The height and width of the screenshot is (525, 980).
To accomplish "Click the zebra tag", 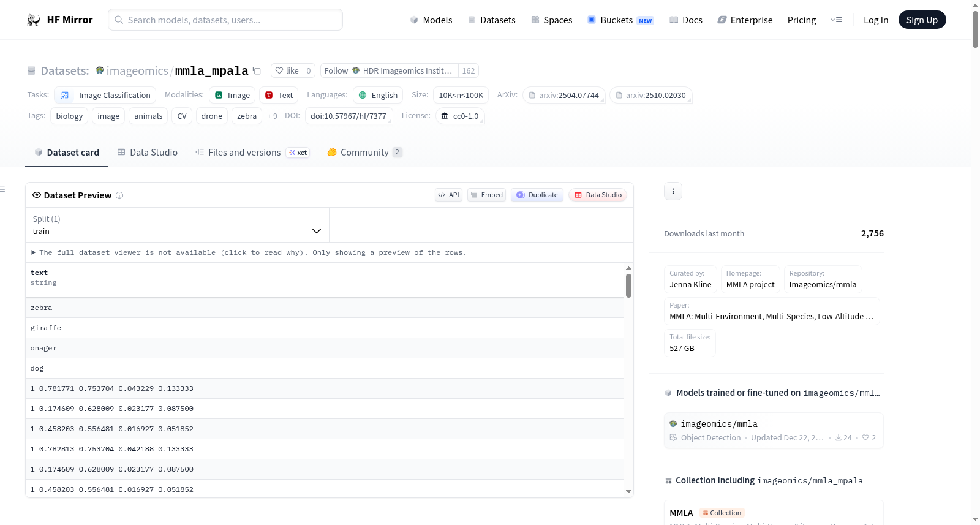I will pos(247,116).
